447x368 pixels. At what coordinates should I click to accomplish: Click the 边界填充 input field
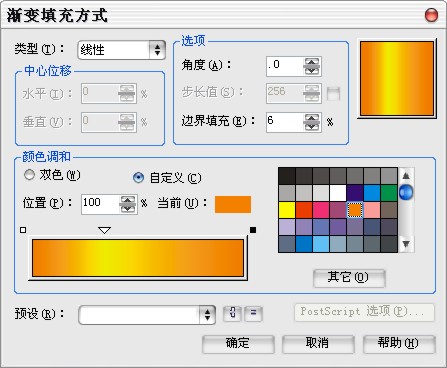point(285,122)
